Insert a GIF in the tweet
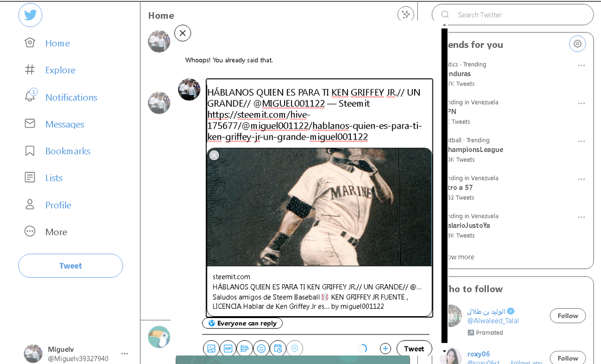Image resolution: width=601 pixels, height=364 pixels. pyautogui.click(x=228, y=349)
